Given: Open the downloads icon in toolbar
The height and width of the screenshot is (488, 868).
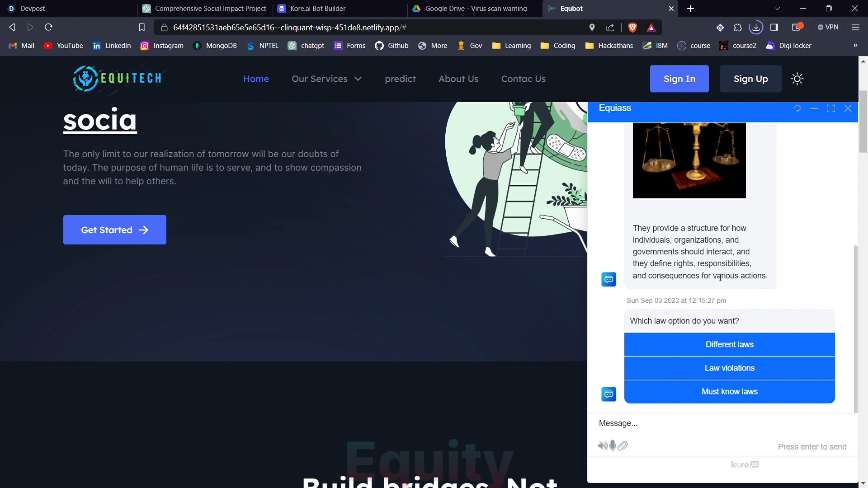Looking at the screenshot, I should click(x=756, y=28).
